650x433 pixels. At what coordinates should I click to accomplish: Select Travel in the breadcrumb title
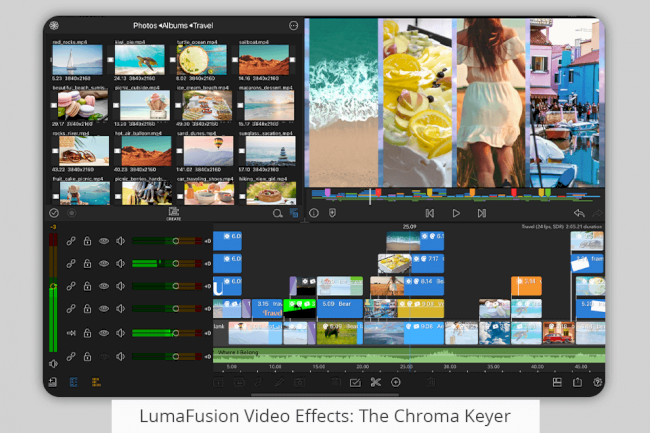point(203,26)
